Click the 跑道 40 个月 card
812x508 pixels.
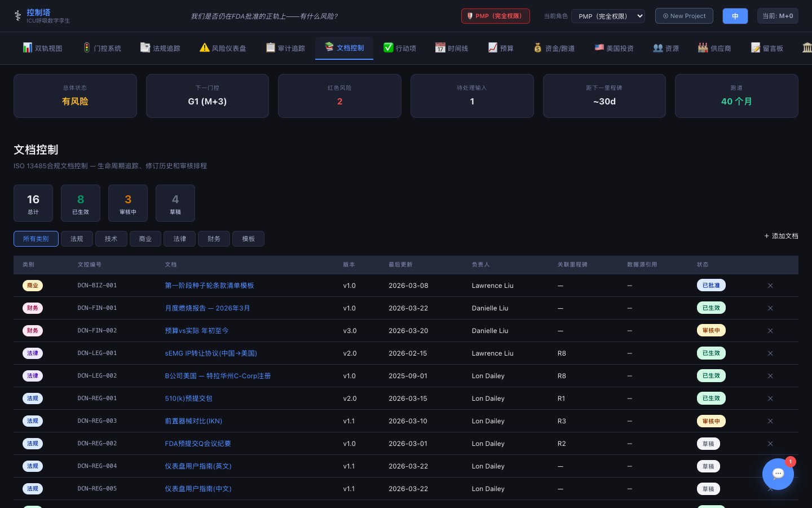tap(736, 96)
